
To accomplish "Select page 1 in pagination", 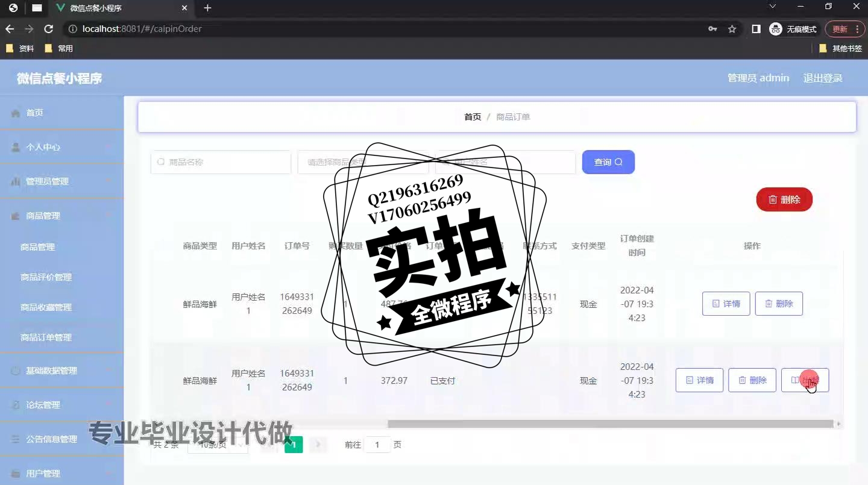I will pyautogui.click(x=294, y=445).
